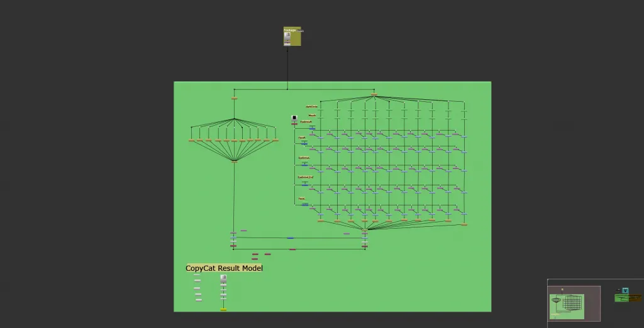Select yellow node ending the CopyCat chain
Image resolution: width=644 pixels, height=328 pixels.
click(223, 310)
